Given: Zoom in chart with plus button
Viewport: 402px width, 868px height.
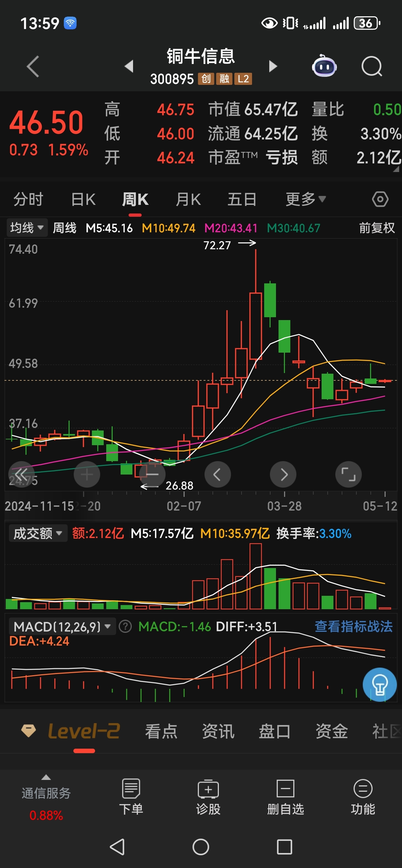Looking at the screenshot, I should point(87,474).
